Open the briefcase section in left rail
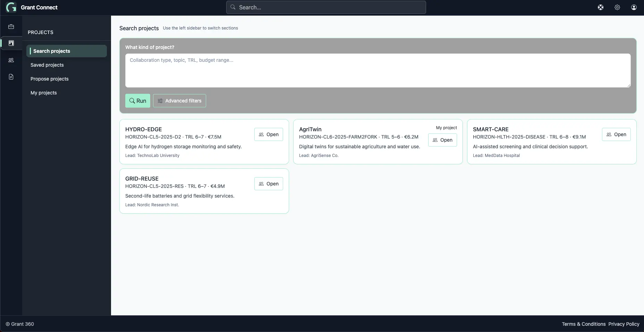The image size is (644, 332). [11, 27]
